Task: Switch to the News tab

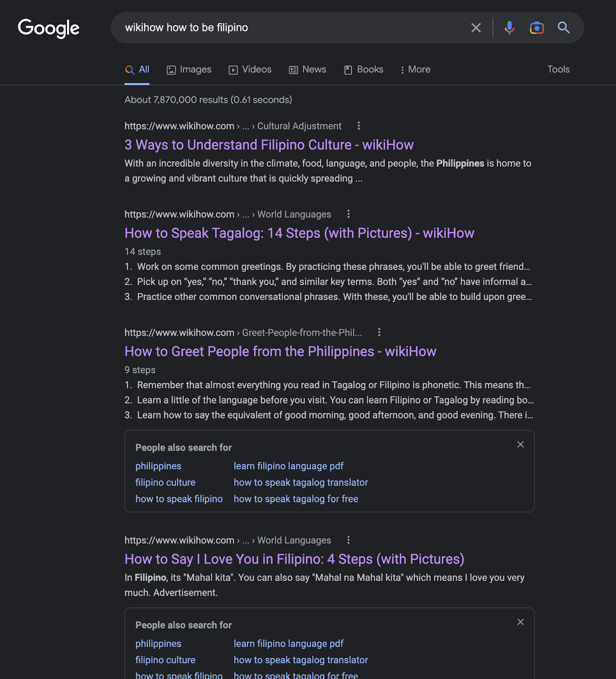Action: (308, 70)
